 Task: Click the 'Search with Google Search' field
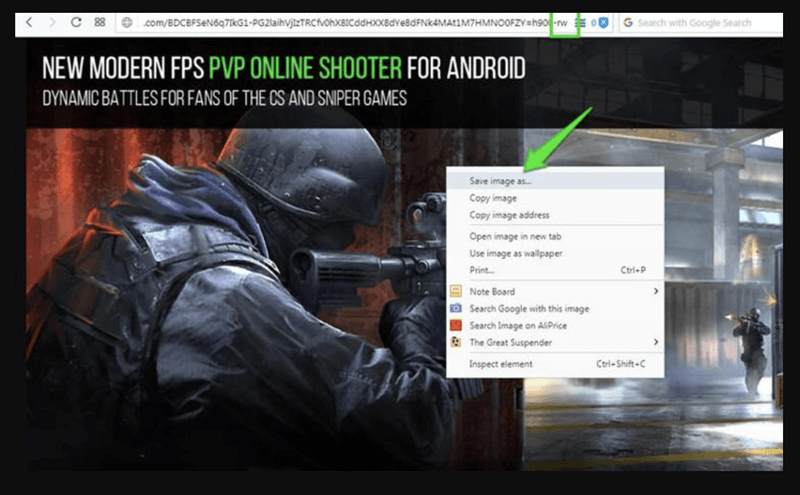705,21
